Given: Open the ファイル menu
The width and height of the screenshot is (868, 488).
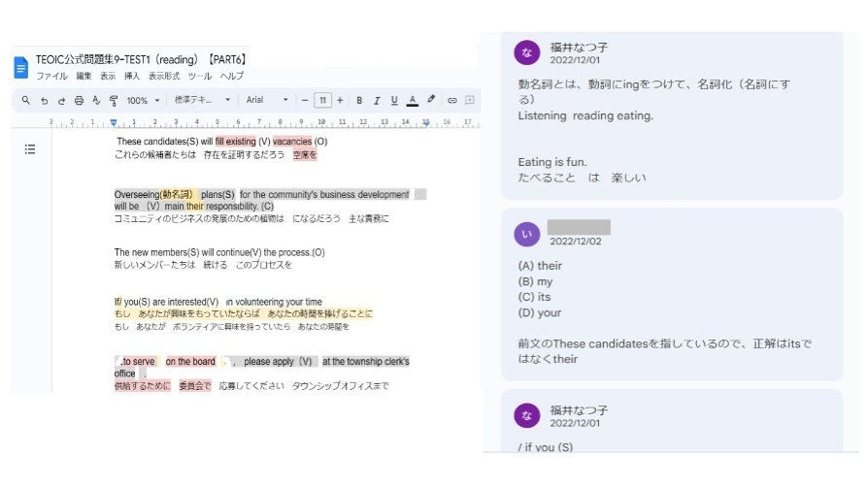Looking at the screenshot, I should click(x=51, y=76).
